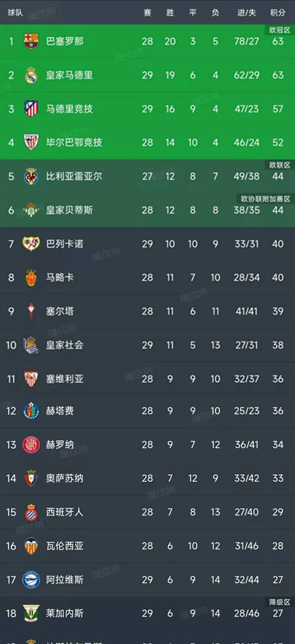Viewport: 295px width, 644px height.
Task: Click the Real Madrid club crest
Action: coord(31,75)
